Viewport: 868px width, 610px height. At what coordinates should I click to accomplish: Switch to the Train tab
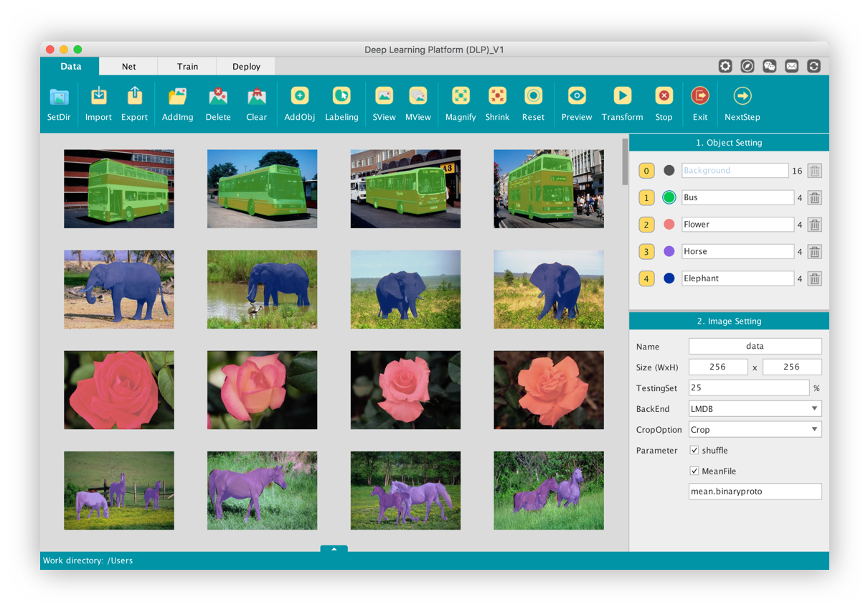(187, 67)
